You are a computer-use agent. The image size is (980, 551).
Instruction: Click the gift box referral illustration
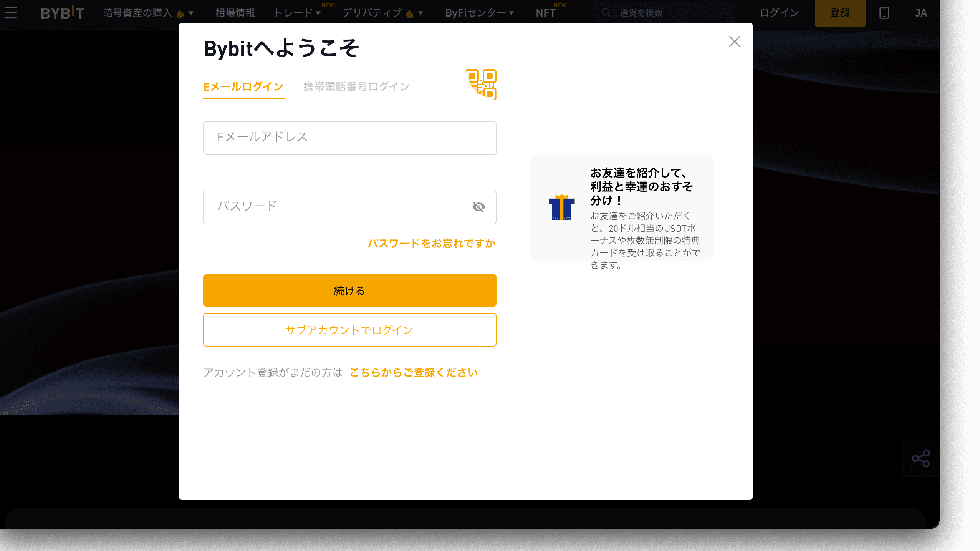click(x=561, y=207)
